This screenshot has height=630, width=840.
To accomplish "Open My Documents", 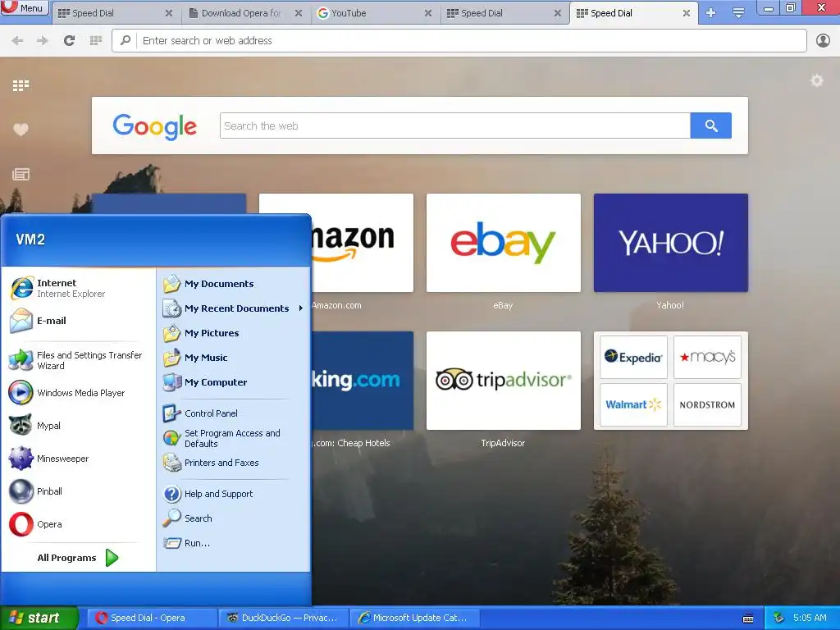I will point(234,284).
